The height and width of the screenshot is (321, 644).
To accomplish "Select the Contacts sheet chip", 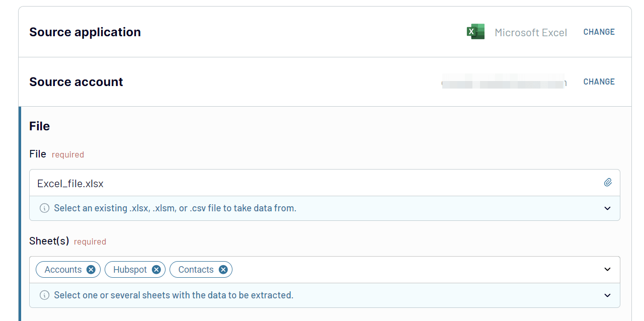I will point(196,270).
